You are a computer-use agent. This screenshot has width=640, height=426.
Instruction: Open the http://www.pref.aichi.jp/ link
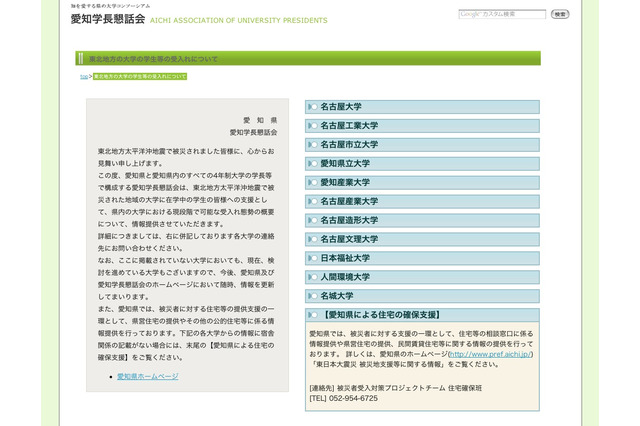(490, 354)
